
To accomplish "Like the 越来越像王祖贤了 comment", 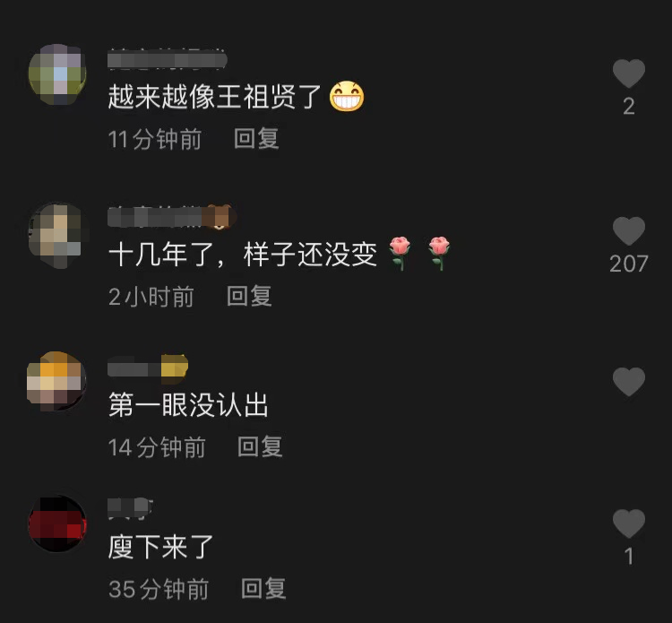I will coord(629,74).
